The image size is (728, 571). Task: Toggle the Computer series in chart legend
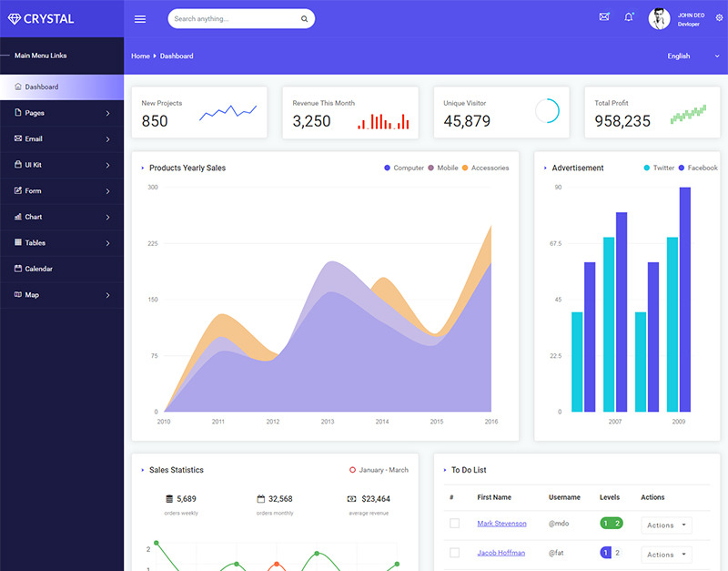(404, 168)
